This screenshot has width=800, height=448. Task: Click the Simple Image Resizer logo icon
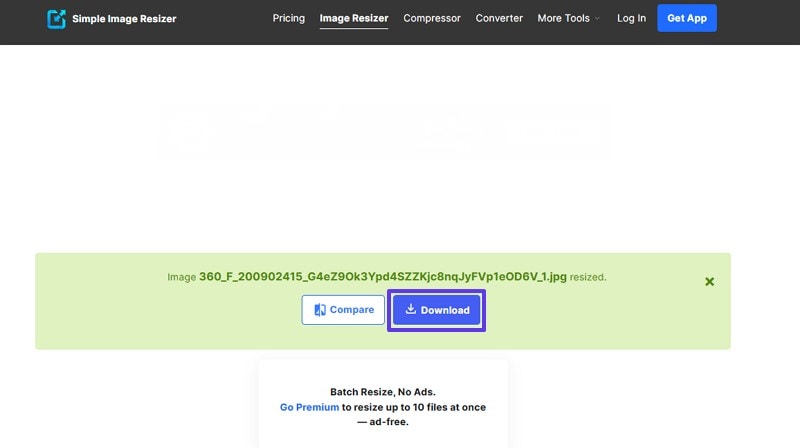point(56,19)
